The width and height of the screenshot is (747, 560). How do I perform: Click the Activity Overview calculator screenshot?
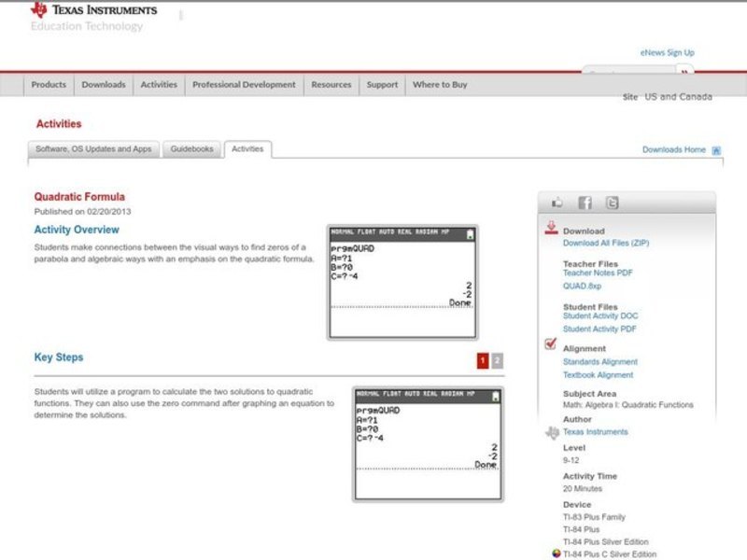[402, 282]
